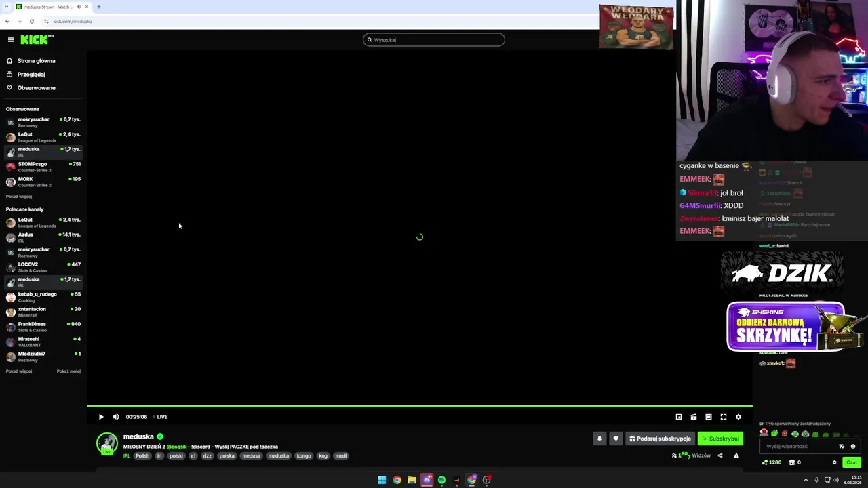Viewport: 868px width, 488px height.
Task: Click the green Subskrybuj button
Action: [x=720, y=439]
